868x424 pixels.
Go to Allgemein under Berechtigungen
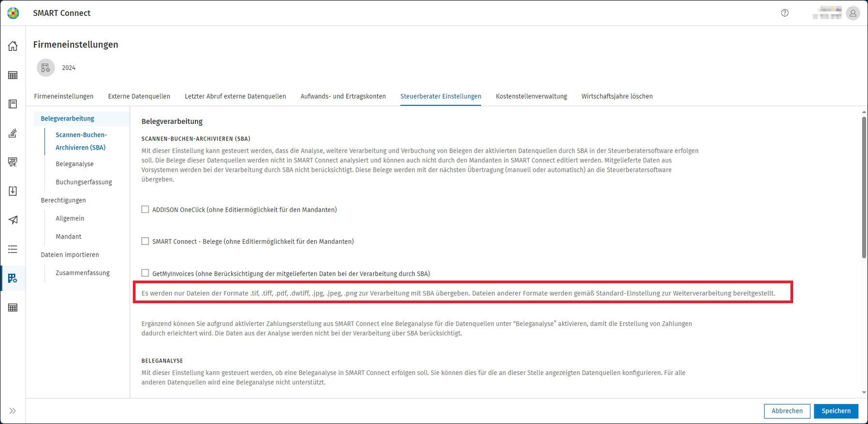70,218
